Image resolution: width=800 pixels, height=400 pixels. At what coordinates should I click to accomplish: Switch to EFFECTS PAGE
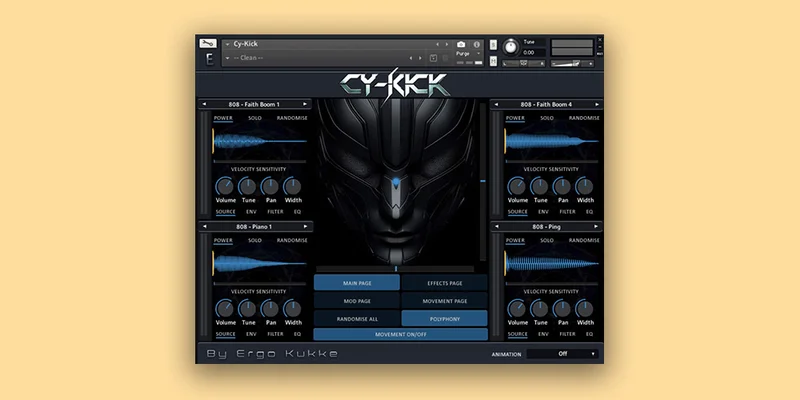pyautogui.click(x=444, y=283)
